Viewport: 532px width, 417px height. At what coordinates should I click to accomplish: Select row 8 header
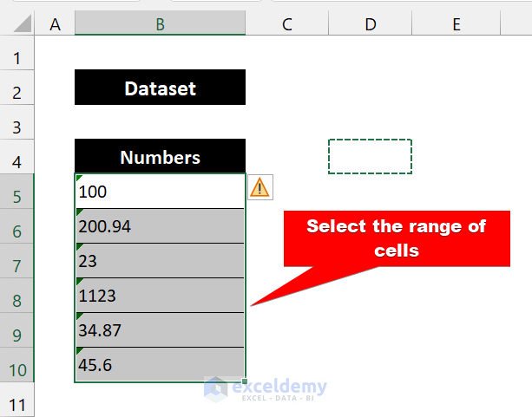pyautogui.click(x=17, y=296)
